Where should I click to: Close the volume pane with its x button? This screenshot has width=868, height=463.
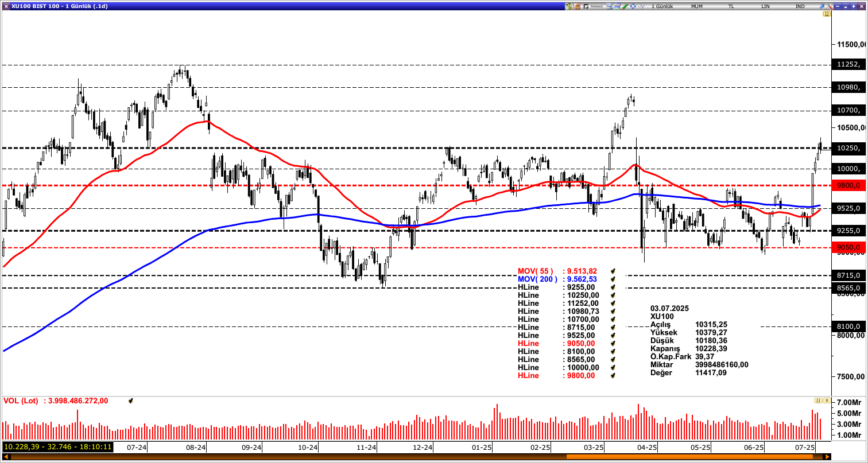[826, 400]
